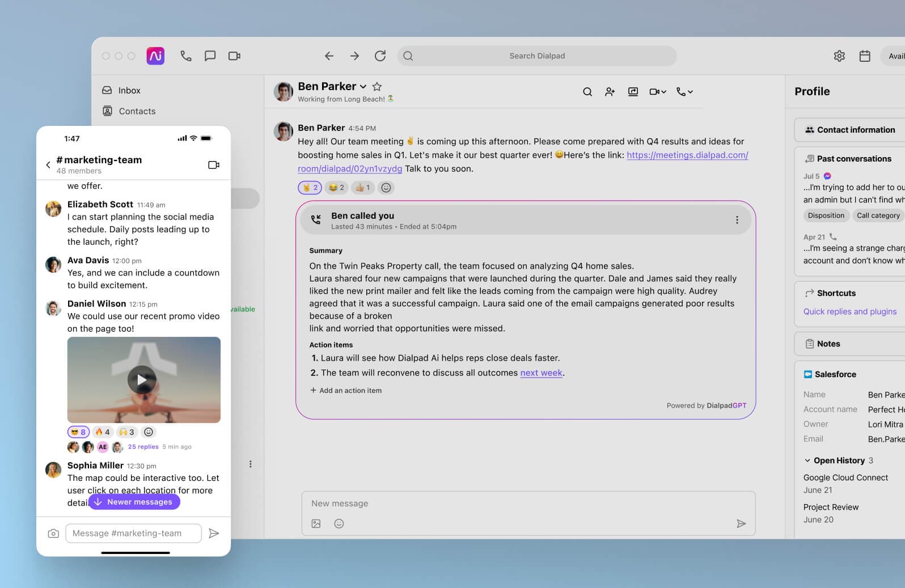Star Ben Parker as favorite
Viewport: 905px width, 588px height.
coord(377,87)
